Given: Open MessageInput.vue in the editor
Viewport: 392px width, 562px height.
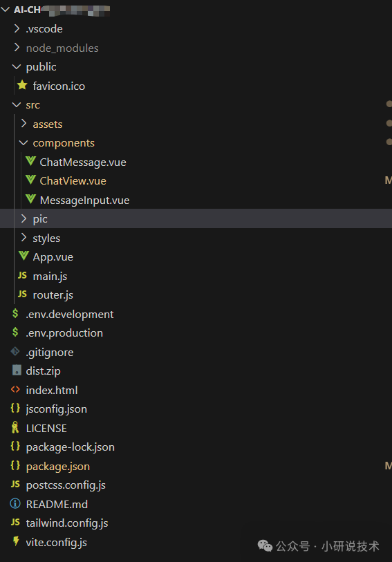Looking at the screenshot, I should [84, 200].
